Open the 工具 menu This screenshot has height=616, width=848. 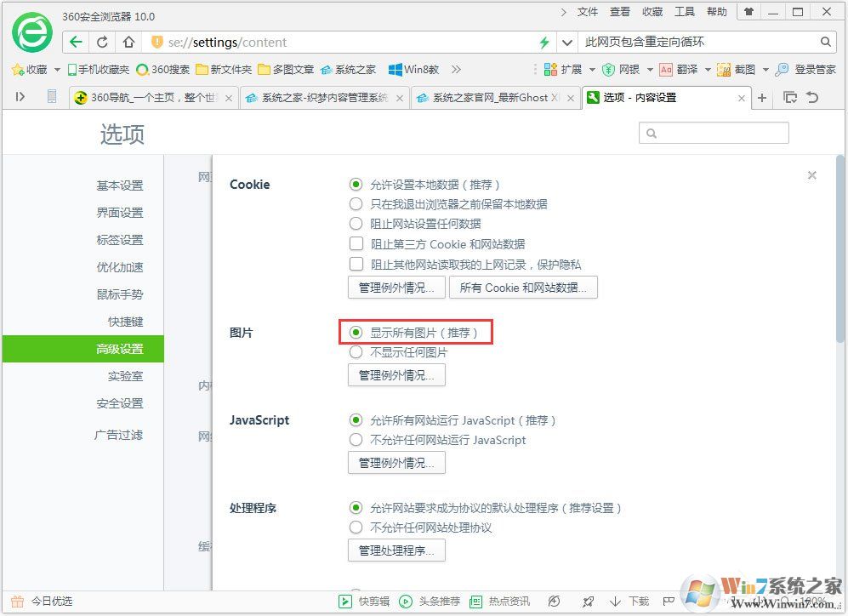pos(686,12)
